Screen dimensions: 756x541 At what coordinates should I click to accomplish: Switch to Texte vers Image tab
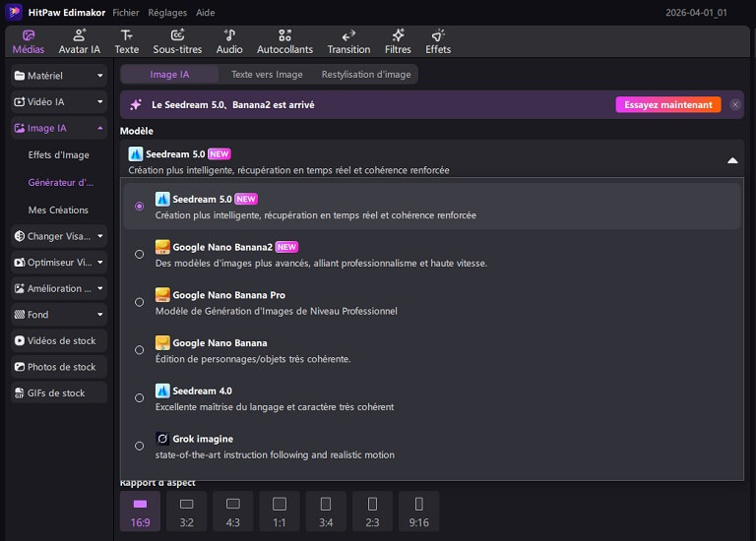(x=267, y=74)
